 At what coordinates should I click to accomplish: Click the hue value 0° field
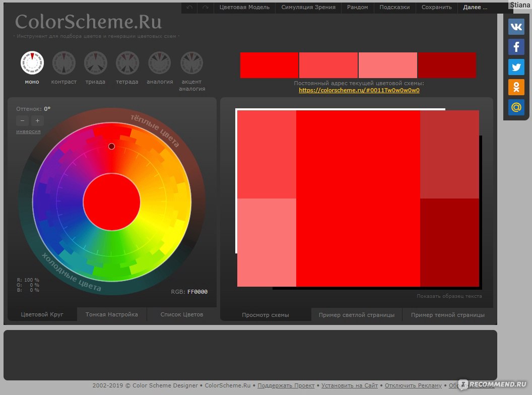[47, 109]
